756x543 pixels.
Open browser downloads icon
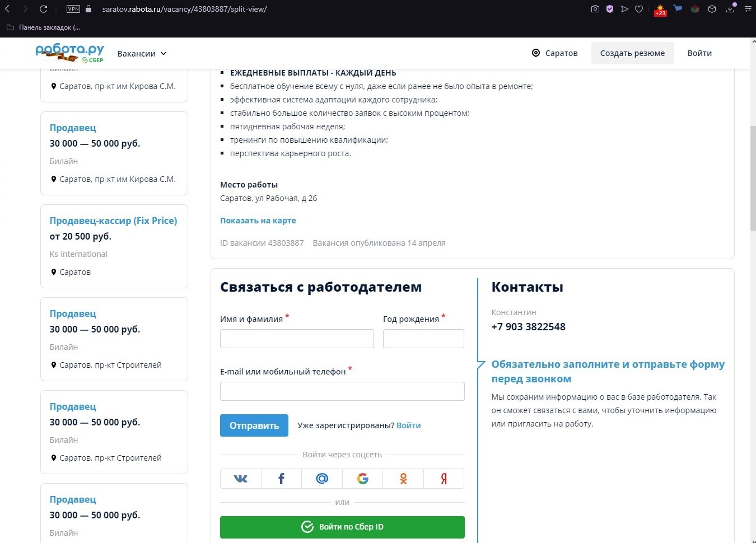730,8
